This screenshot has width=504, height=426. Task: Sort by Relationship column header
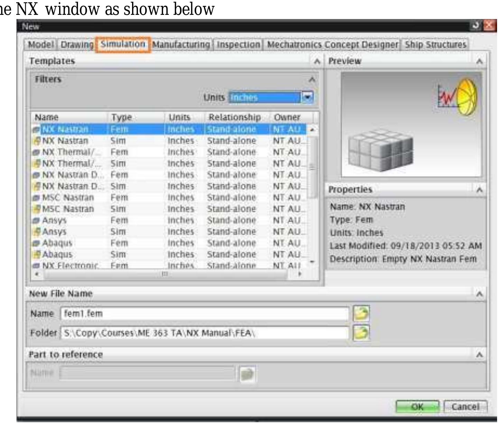(237, 117)
